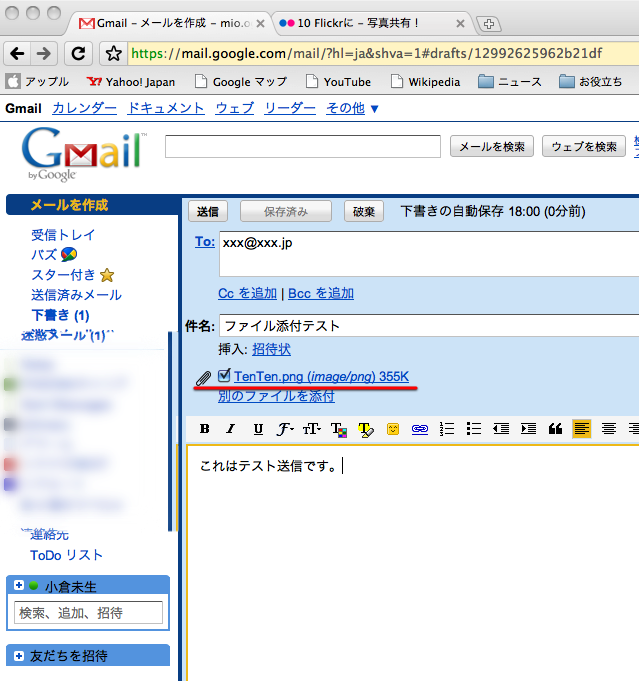The height and width of the screenshot is (681, 639).
Task: Open the YouTube bookmark
Action: (339, 82)
